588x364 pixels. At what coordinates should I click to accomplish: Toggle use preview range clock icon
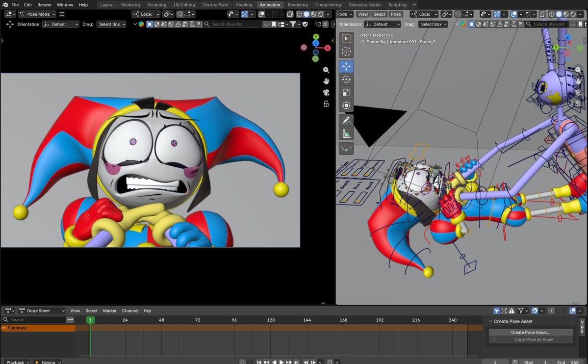[515, 362]
